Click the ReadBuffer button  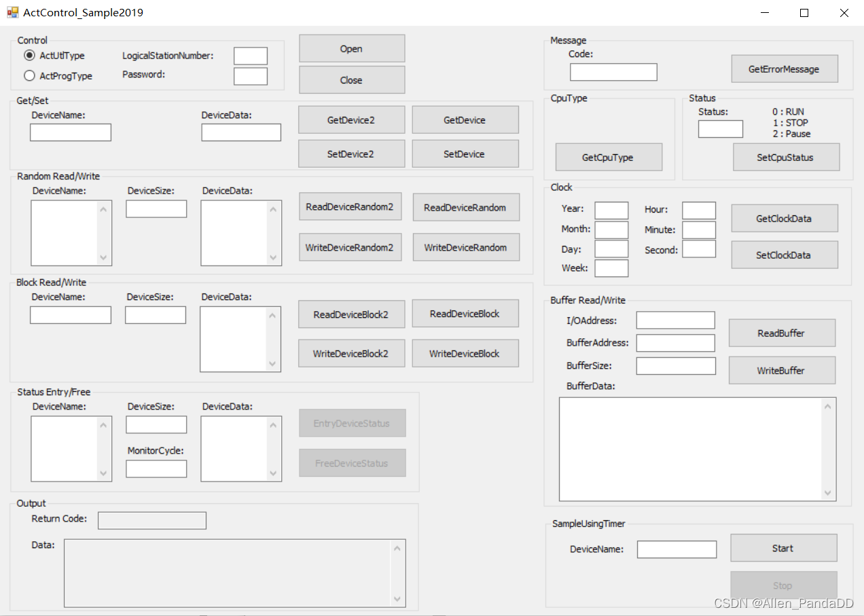(782, 333)
